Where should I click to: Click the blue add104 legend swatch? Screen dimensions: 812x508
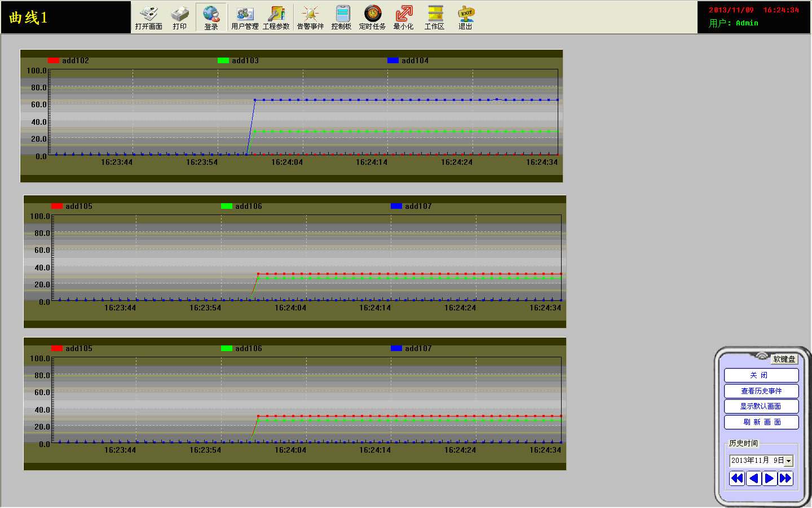393,60
